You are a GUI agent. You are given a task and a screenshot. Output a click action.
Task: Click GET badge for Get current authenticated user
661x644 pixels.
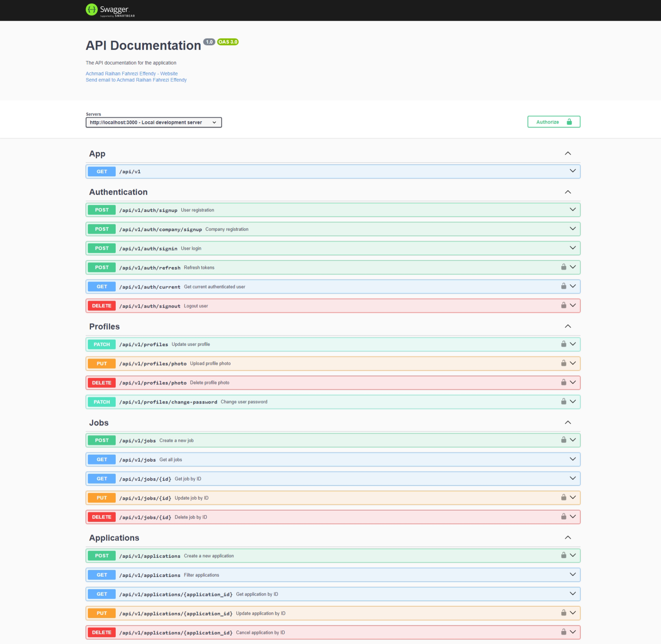click(102, 287)
